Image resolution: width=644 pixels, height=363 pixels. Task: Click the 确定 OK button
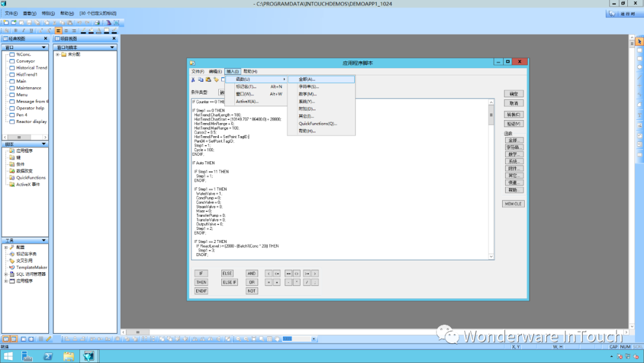pyautogui.click(x=513, y=93)
